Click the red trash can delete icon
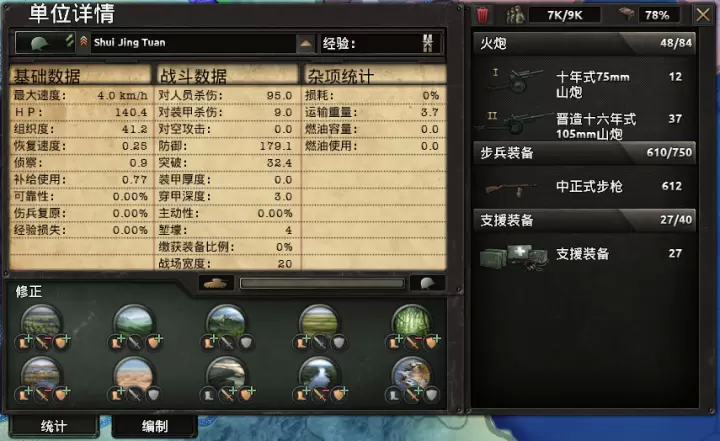The height and width of the screenshot is (441, 720). 482,15
